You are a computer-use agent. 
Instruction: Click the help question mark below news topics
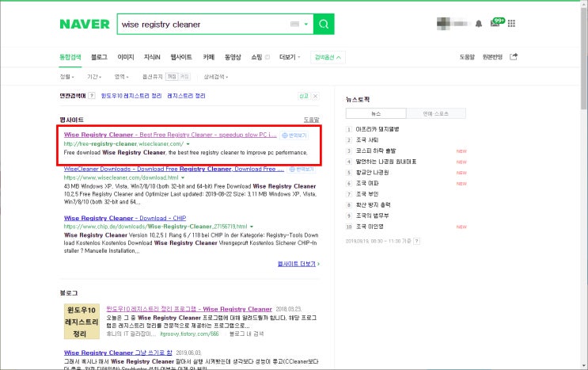pos(416,241)
